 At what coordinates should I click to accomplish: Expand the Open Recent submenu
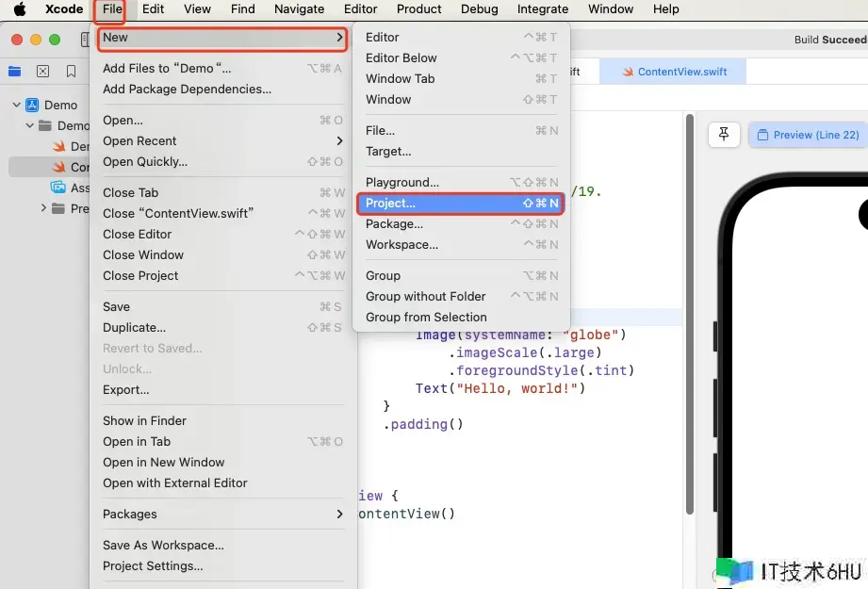tap(222, 141)
